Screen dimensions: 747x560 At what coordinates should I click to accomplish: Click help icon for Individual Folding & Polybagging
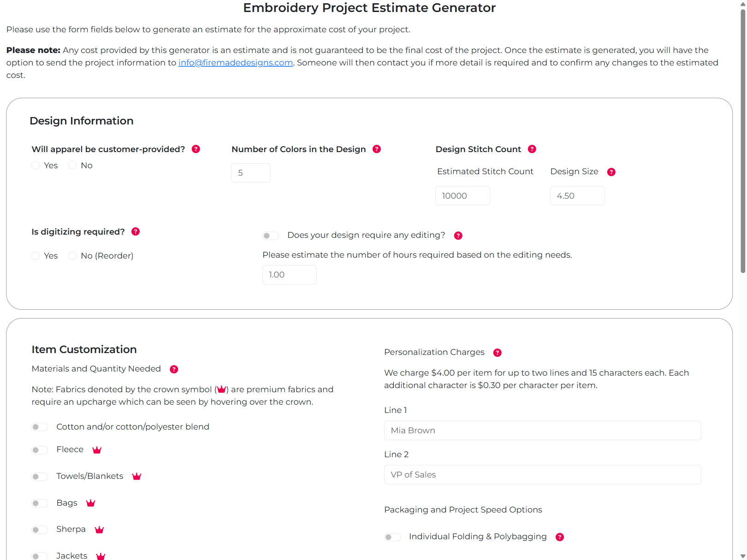click(560, 537)
